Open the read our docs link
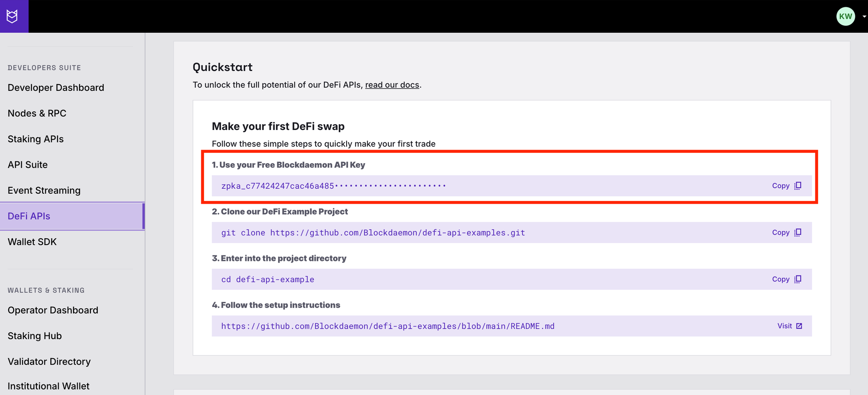 click(392, 85)
